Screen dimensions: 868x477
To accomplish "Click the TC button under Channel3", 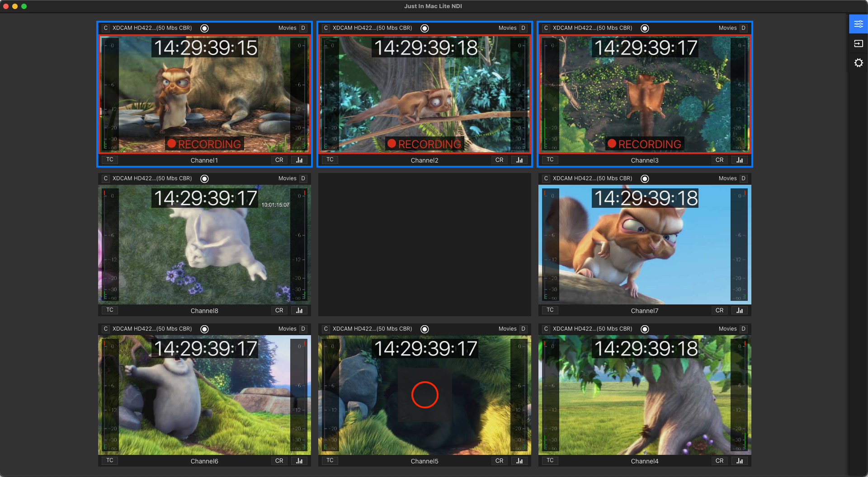I will click(550, 159).
